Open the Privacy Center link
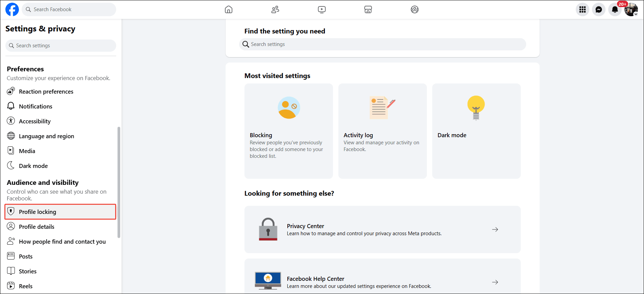The image size is (644, 294). (x=383, y=229)
